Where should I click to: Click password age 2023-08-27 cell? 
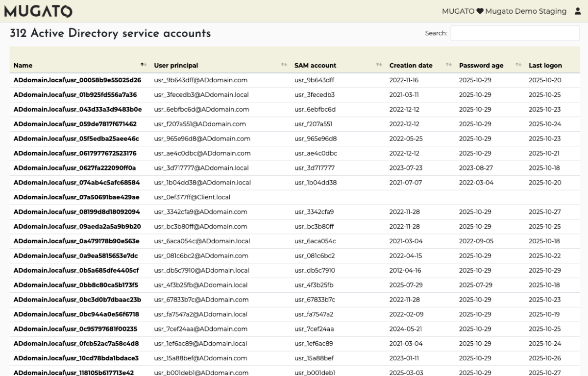pos(476,168)
